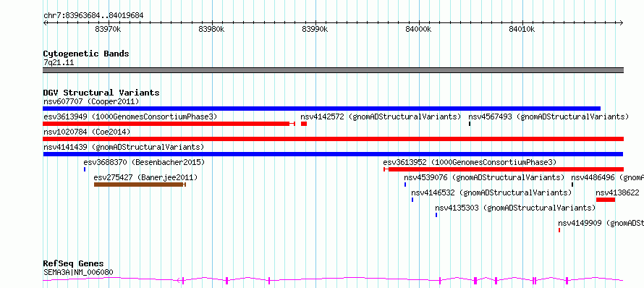Click the 83990k ruler position label
This screenshot has width=644, height=288.
(x=315, y=29)
